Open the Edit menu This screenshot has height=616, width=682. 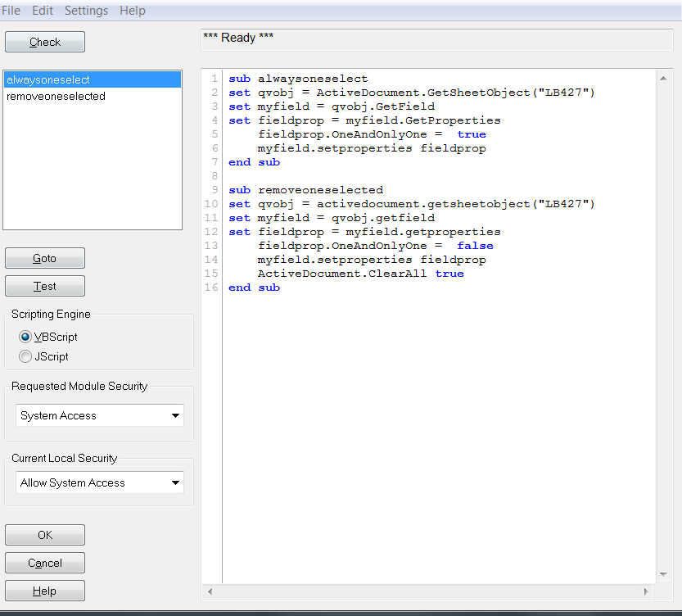43,11
